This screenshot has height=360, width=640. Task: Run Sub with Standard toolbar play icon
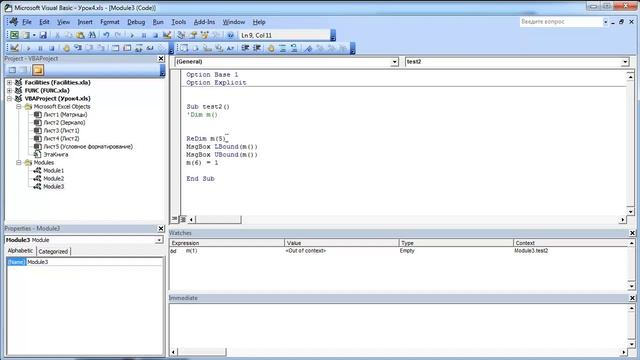[x=131, y=35]
